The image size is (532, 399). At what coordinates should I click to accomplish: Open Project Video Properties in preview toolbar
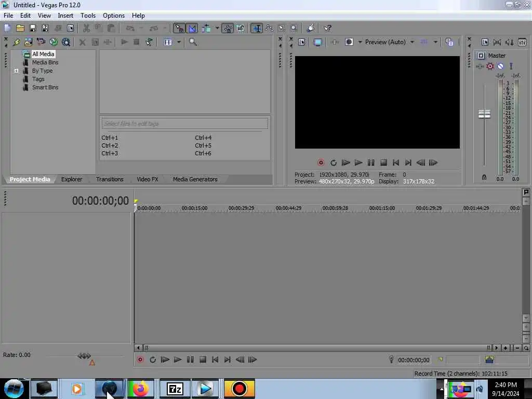(x=302, y=42)
